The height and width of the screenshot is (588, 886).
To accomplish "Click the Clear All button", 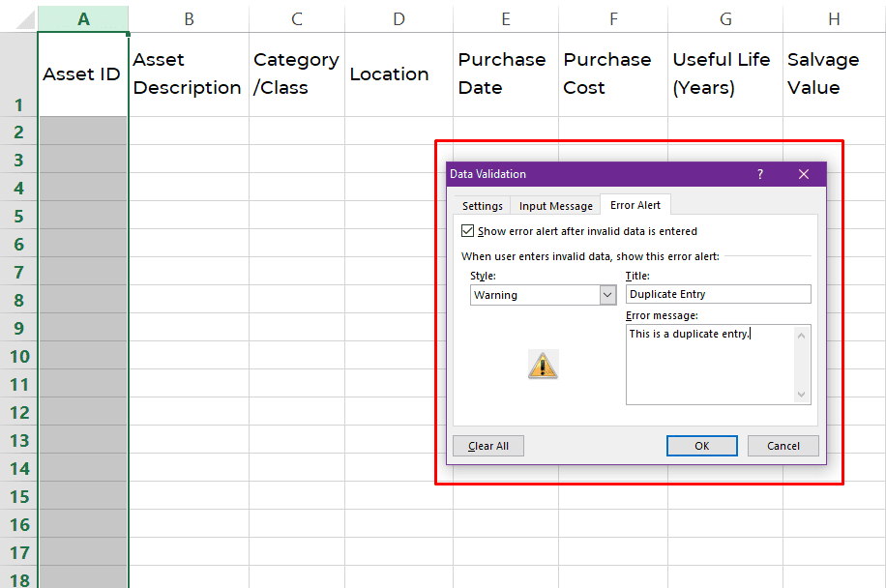I will [x=487, y=446].
